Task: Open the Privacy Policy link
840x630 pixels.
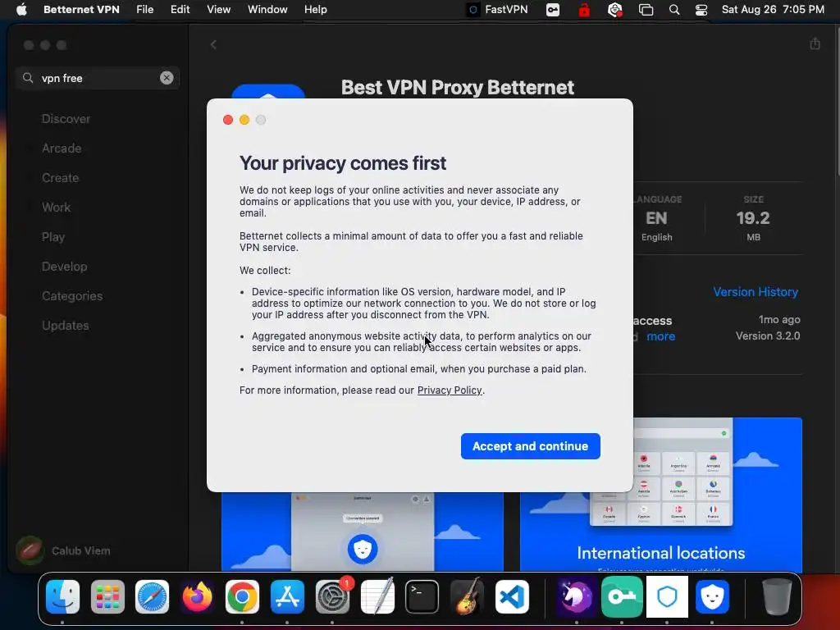Action: click(450, 390)
